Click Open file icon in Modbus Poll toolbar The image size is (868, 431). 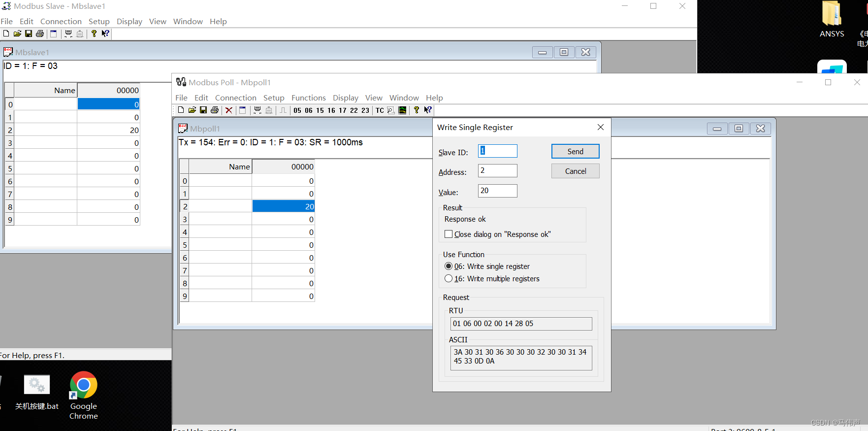point(192,110)
